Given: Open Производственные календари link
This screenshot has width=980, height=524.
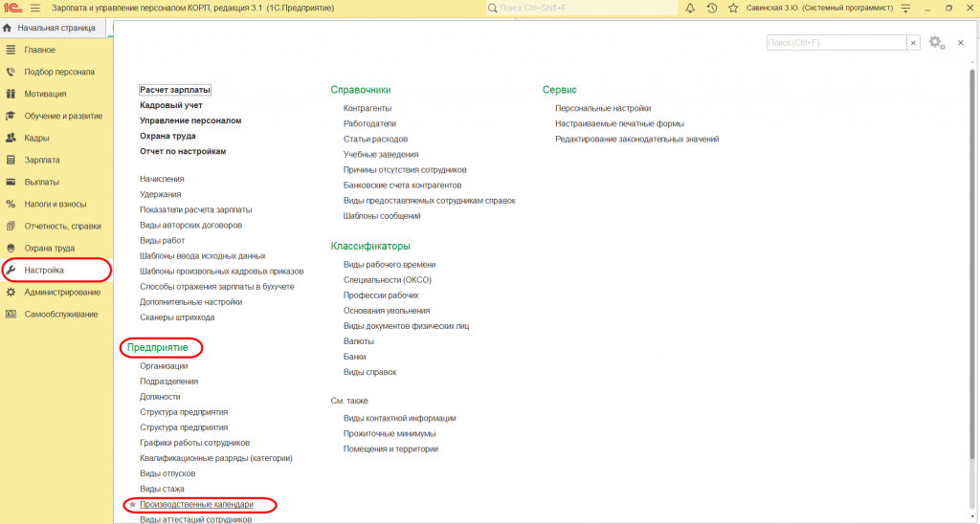Looking at the screenshot, I should (x=196, y=504).
